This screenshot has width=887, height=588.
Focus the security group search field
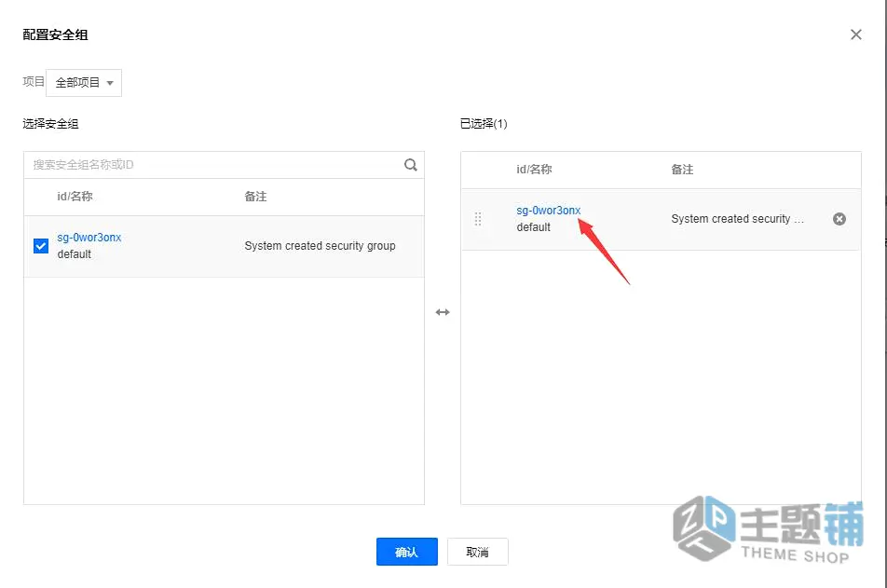[215, 165]
